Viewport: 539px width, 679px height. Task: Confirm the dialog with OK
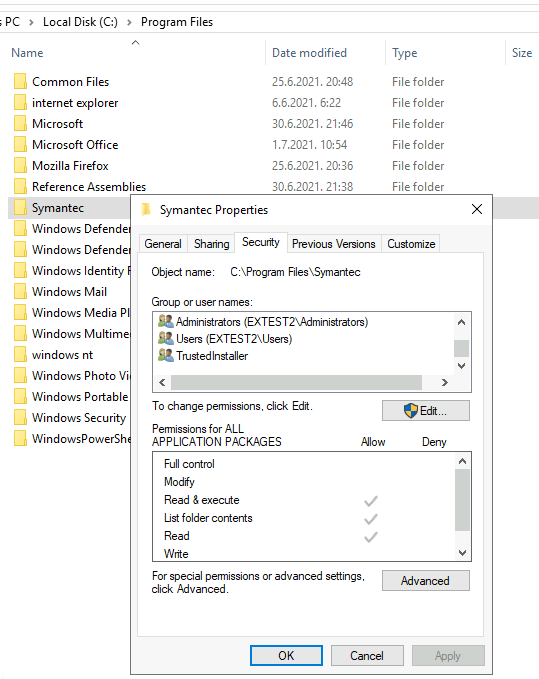pos(286,655)
